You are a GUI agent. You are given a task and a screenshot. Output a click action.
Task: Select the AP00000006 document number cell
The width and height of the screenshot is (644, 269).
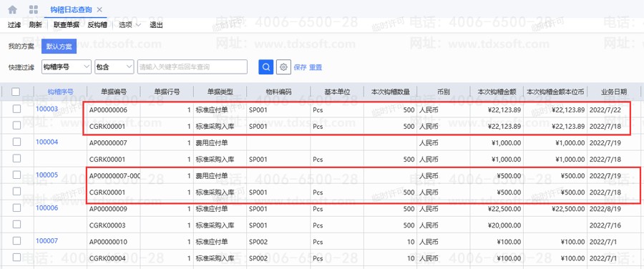point(108,110)
